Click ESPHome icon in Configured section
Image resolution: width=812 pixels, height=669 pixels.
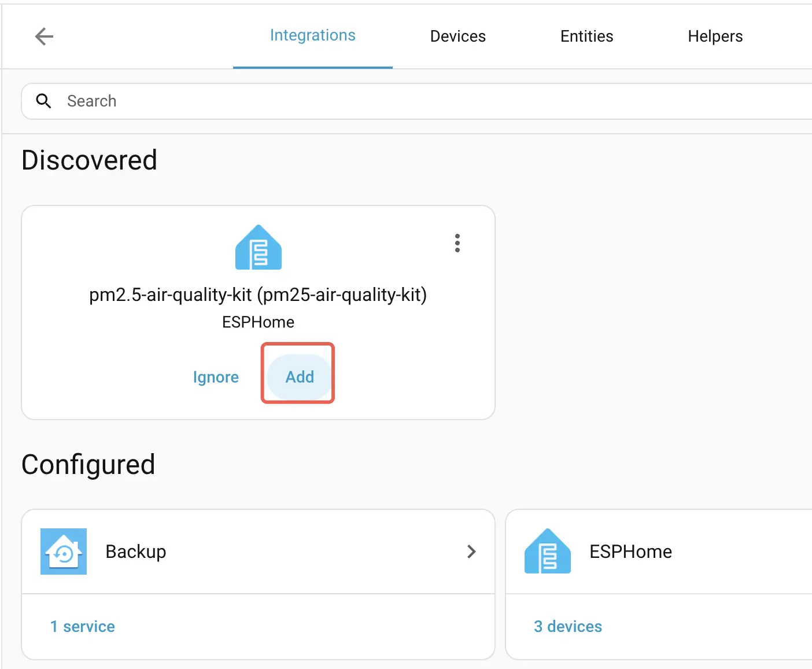coord(547,552)
